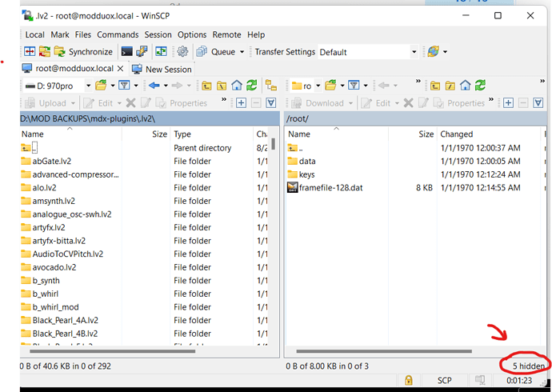Open the Transfer Settings Default combo box
The image size is (552, 392).
(368, 52)
